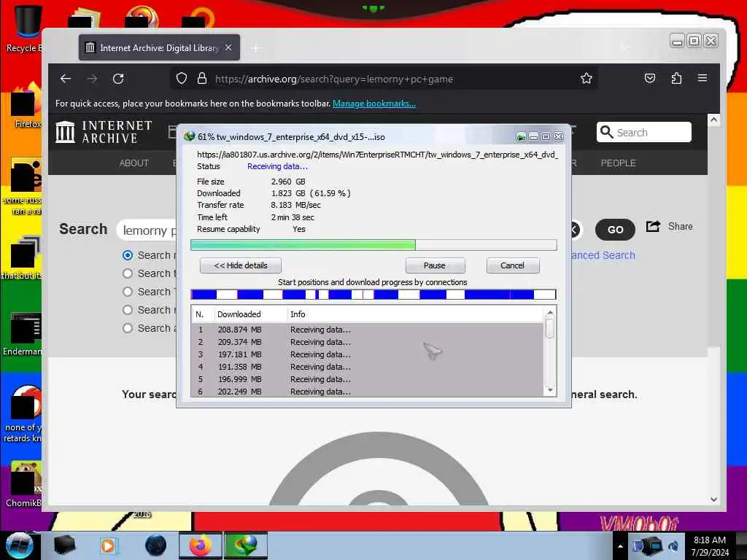747x560 pixels.
Task: Click the lemorny search query field
Action: tap(147, 230)
